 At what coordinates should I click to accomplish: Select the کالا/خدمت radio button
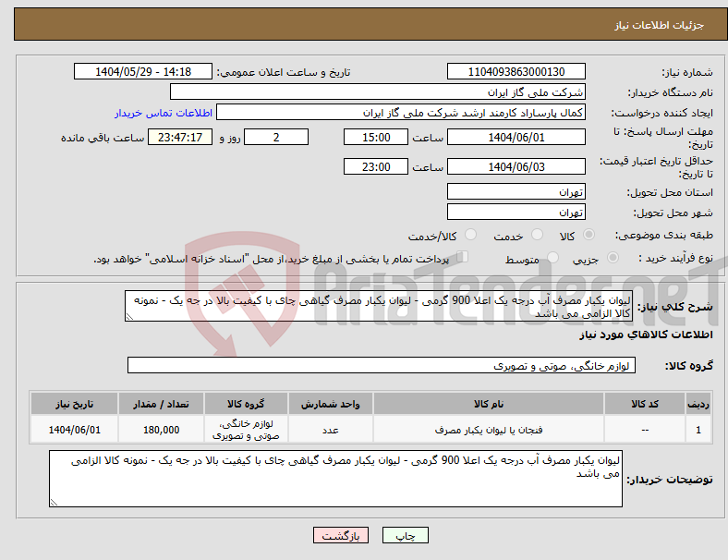pyautogui.click(x=470, y=235)
